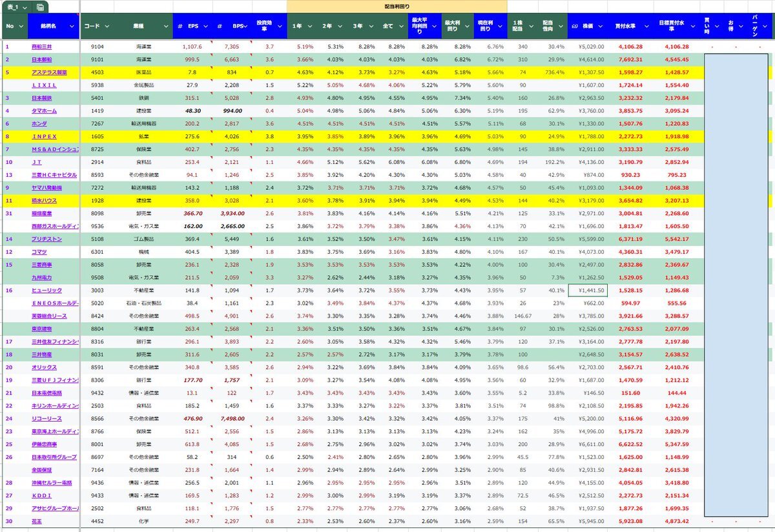
Task: Open the アステラス製薬 stock link
Action: click(x=49, y=72)
